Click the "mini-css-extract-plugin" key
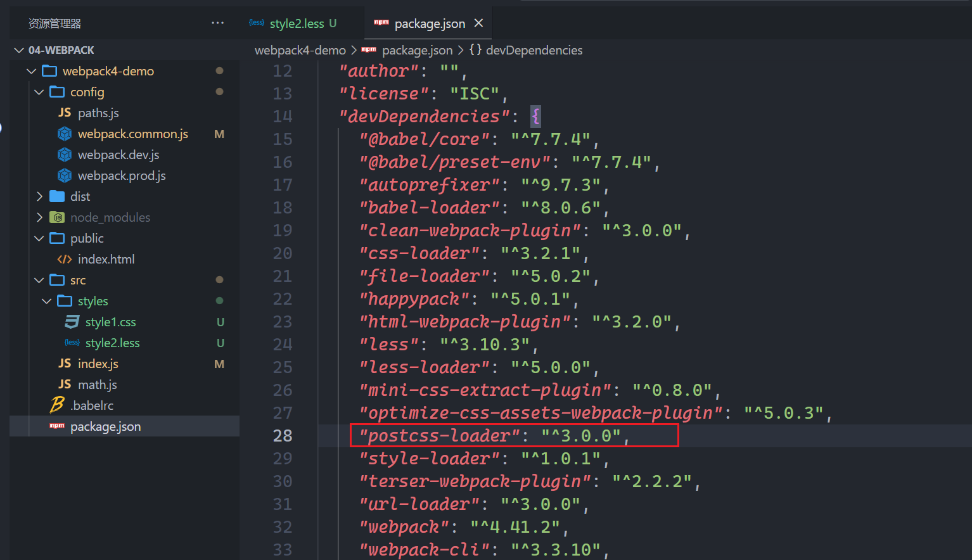The width and height of the screenshot is (972, 560). tap(485, 390)
